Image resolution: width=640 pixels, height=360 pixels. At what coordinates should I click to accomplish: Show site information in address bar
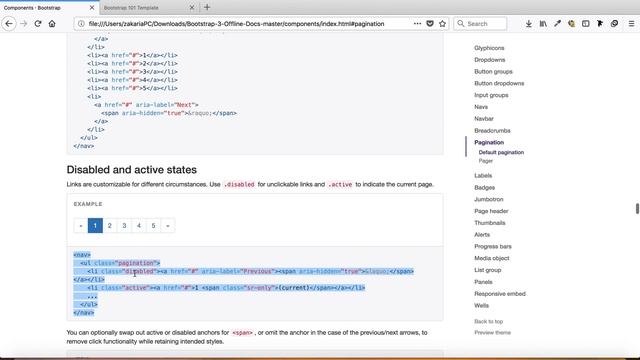pyautogui.click(x=81, y=24)
